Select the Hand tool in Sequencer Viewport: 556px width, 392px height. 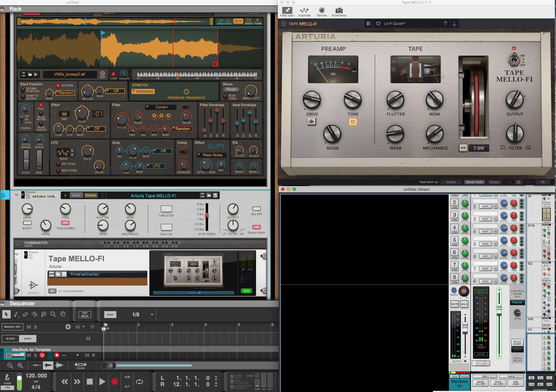click(x=63, y=314)
